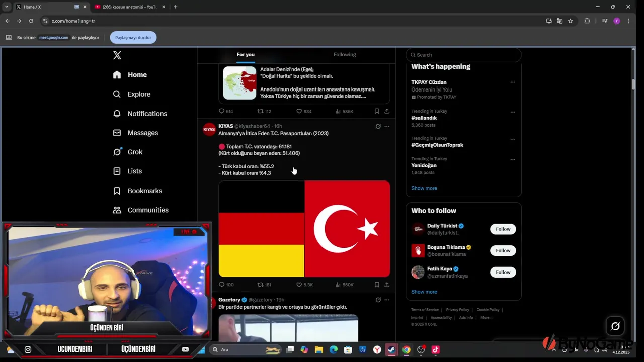
Task: Open more options on the Gazetory post
Action: (x=387, y=300)
